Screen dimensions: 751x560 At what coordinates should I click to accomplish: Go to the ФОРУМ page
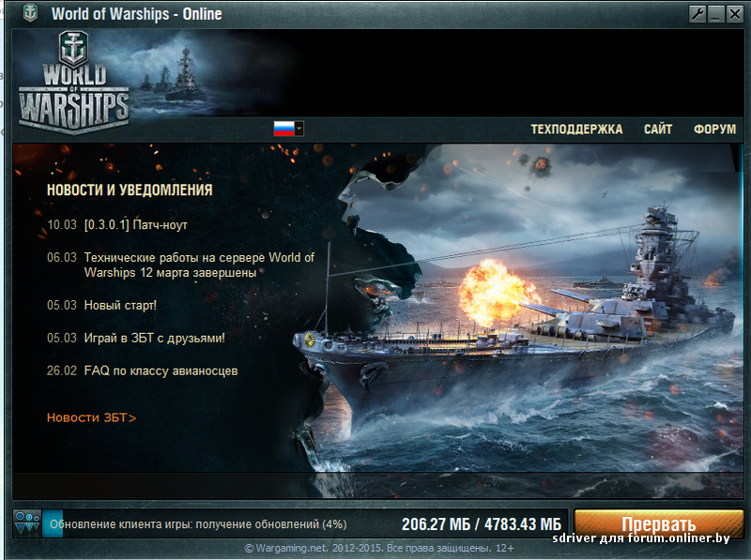click(x=714, y=129)
